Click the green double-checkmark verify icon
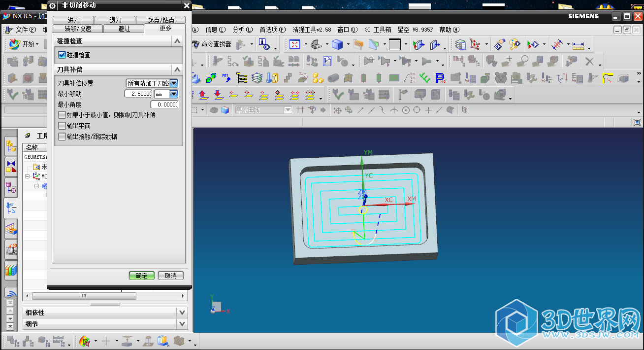The width and height of the screenshot is (644, 350). (x=425, y=78)
